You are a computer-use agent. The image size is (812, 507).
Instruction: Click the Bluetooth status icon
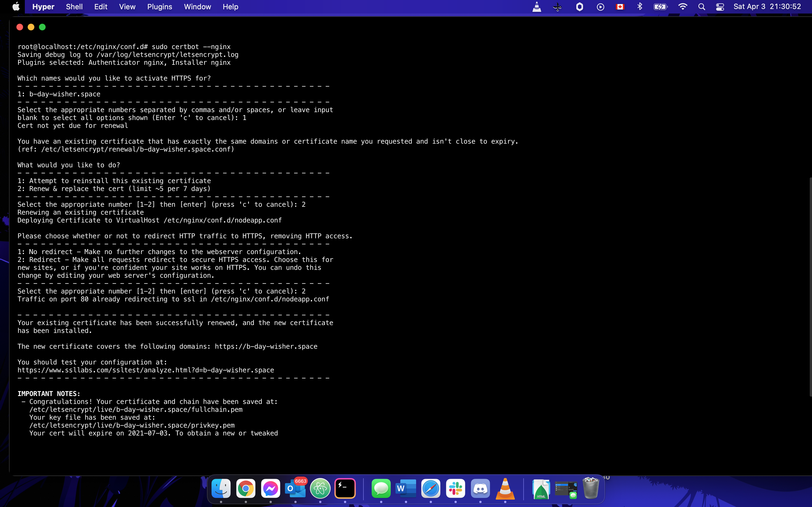(639, 7)
